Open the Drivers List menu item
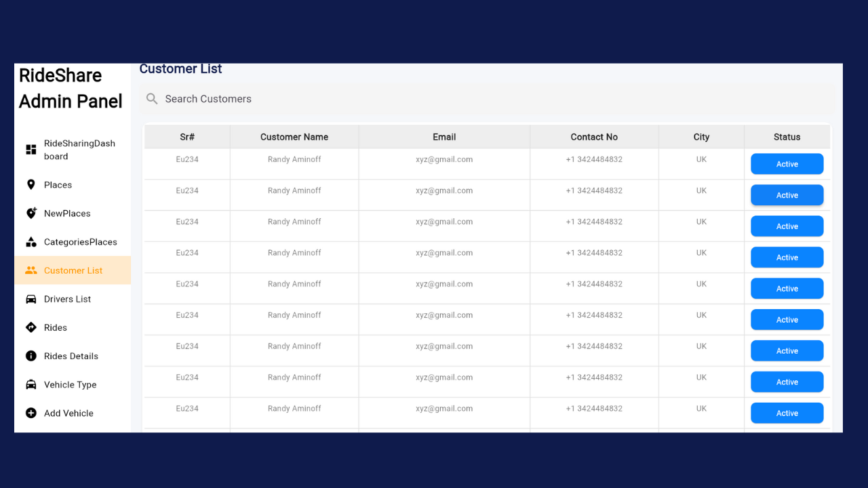This screenshot has width=868, height=488. pyautogui.click(x=67, y=299)
